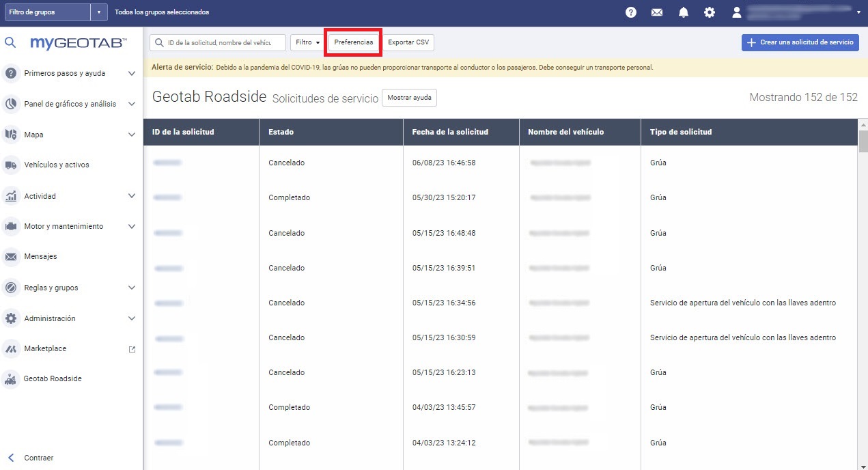Click the myGeotab logo
This screenshot has width=868, height=470.
[79, 42]
